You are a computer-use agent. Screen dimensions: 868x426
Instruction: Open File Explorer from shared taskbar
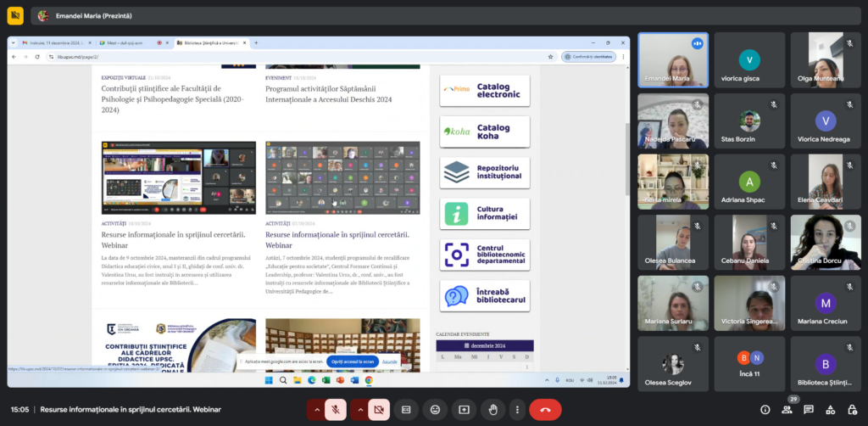tap(298, 380)
